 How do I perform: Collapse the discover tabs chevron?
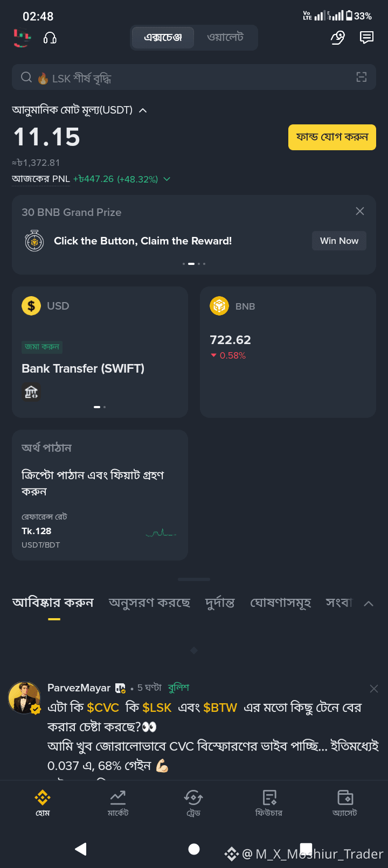[x=369, y=604]
